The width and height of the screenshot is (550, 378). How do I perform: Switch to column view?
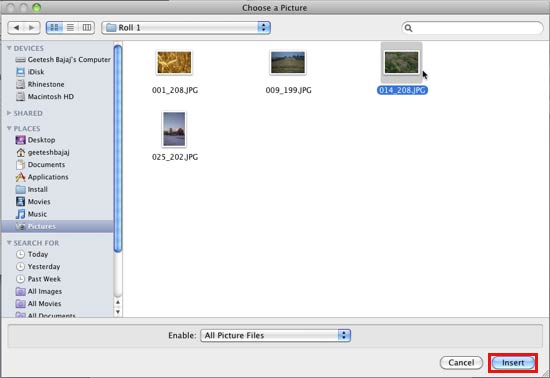(87, 27)
